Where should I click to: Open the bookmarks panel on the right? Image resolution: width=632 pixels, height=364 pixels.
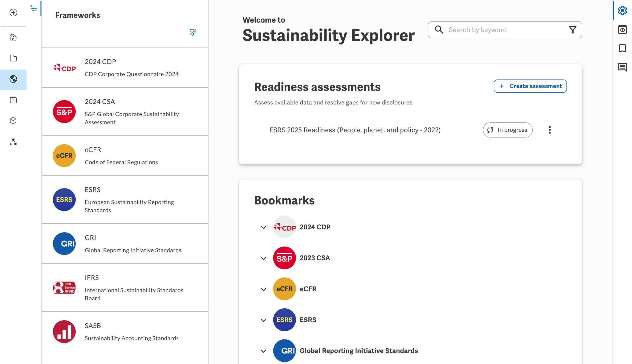pyautogui.click(x=622, y=48)
